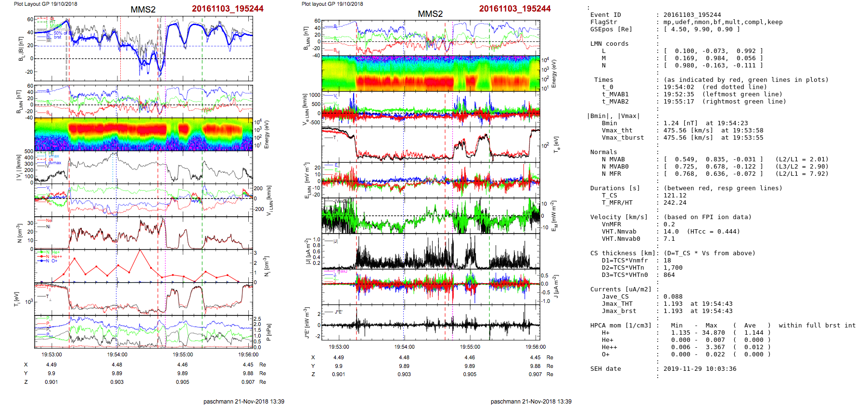Click the 'Event ID' label
Image resolution: width=868 pixels, height=405 pixels.
605,15
